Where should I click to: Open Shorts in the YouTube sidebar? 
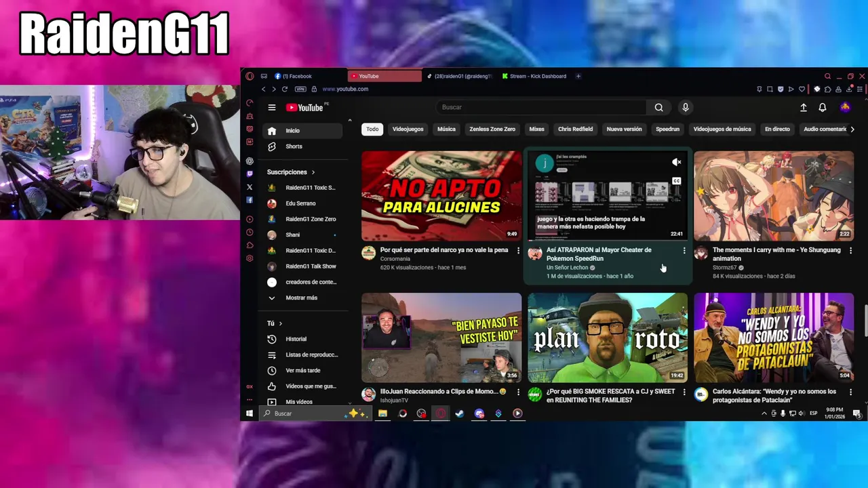303,146
